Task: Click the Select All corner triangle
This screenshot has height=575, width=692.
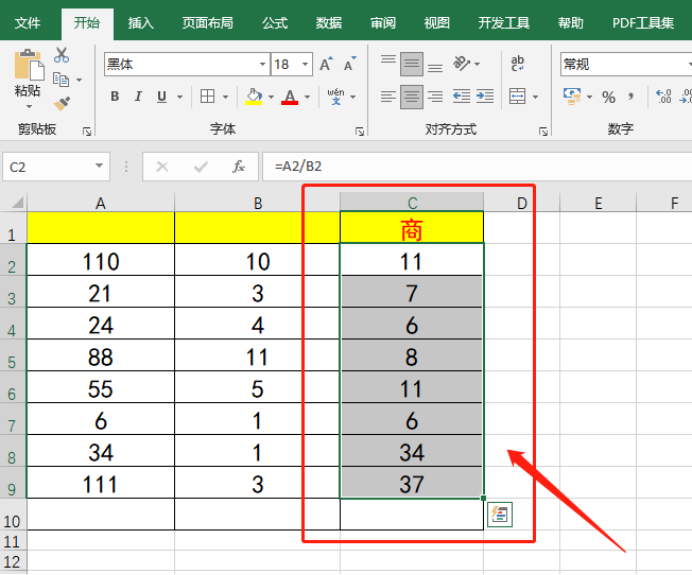Action: pos(17,202)
